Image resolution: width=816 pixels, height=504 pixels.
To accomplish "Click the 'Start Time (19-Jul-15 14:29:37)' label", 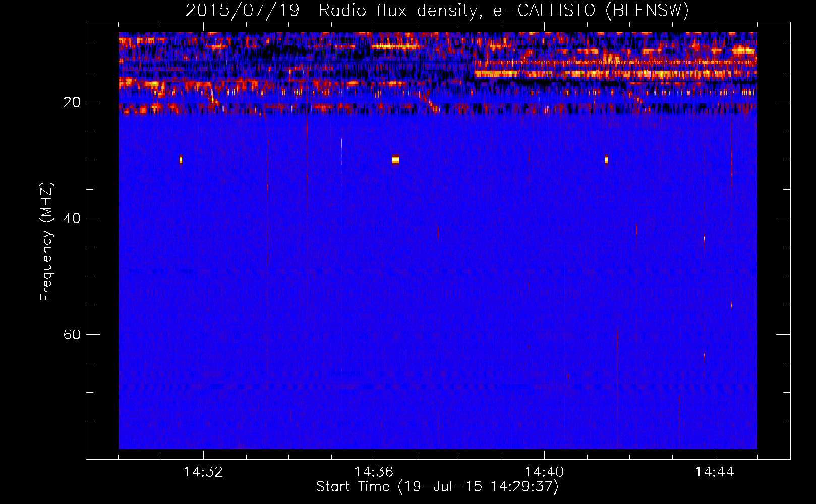I will click(x=437, y=487).
